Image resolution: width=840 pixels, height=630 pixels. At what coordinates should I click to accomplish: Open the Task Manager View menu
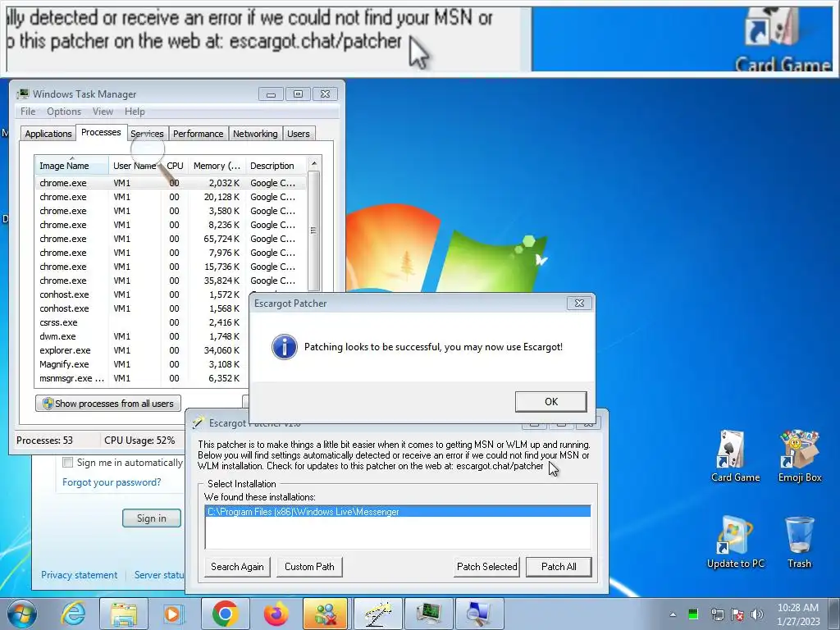tap(103, 112)
